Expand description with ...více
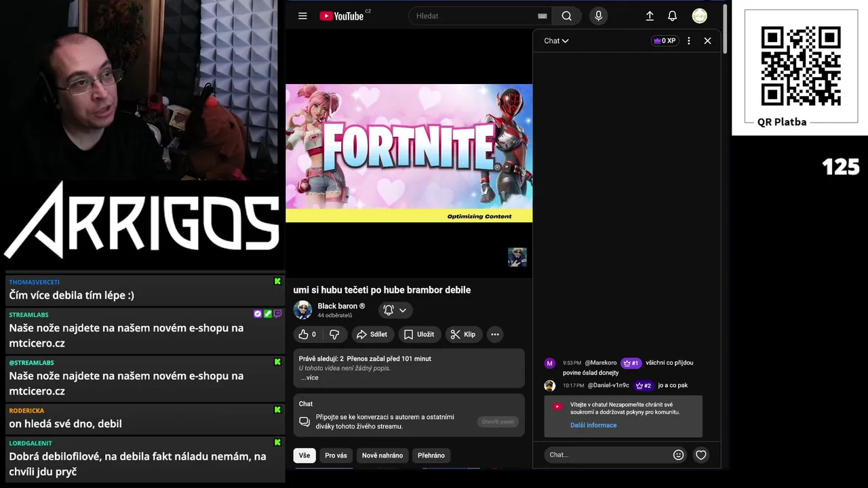Screen dimensions: 868x488 [309, 378]
